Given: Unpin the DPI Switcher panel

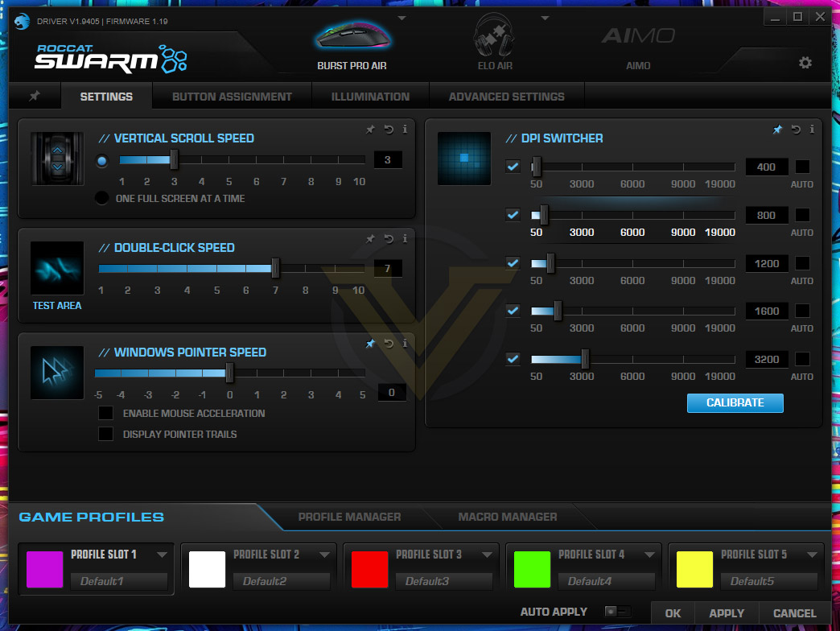Looking at the screenshot, I should tap(777, 129).
